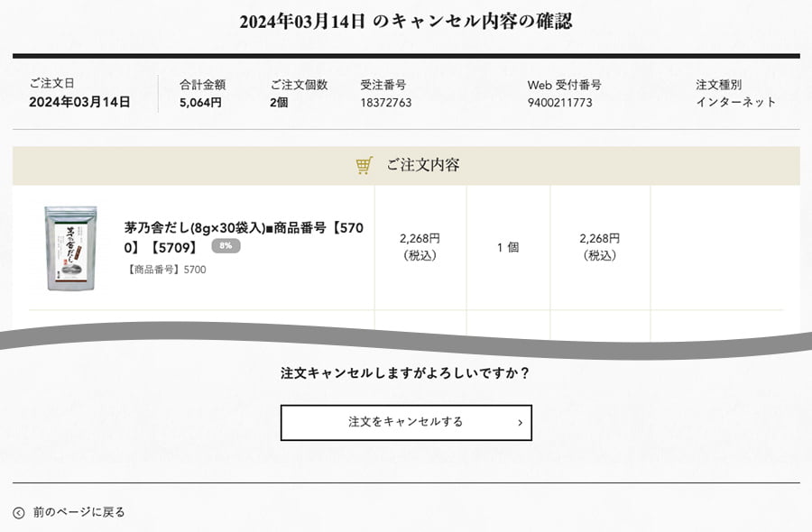Click the Web reception number 9400211773
This screenshot has height=532, width=812.
point(560,103)
